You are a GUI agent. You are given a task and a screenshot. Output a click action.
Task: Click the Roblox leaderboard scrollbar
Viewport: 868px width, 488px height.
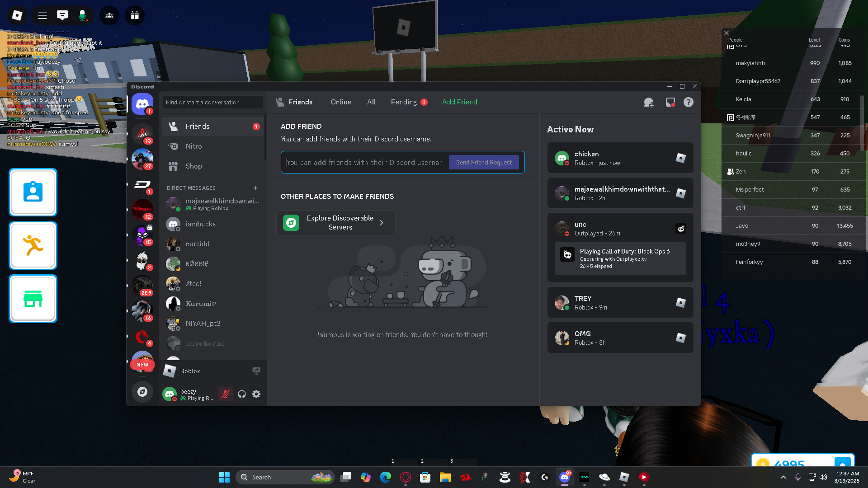point(862,122)
